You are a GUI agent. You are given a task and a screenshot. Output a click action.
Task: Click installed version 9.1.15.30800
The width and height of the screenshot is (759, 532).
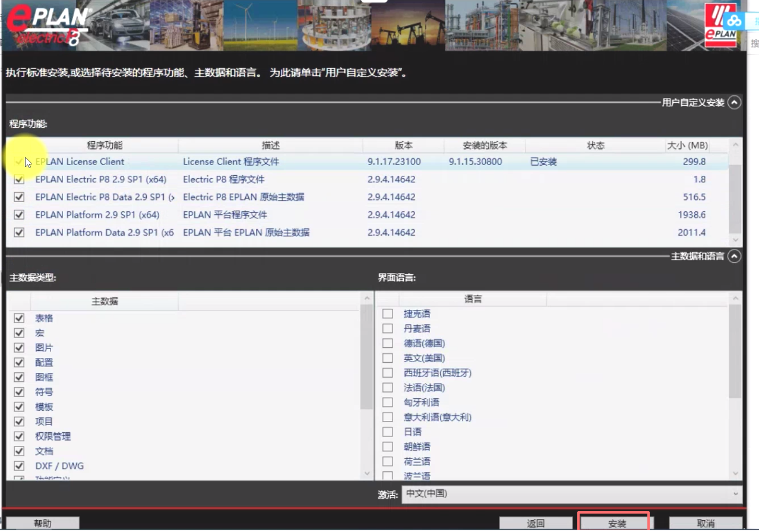click(x=476, y=161)
